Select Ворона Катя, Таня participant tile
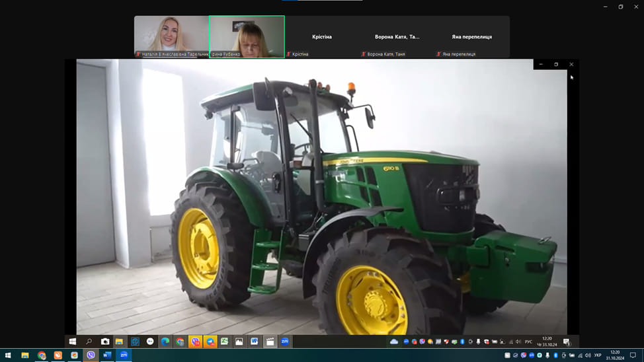Image resolution: width=644 pixels, height=362 pixels. pos(397,36)
